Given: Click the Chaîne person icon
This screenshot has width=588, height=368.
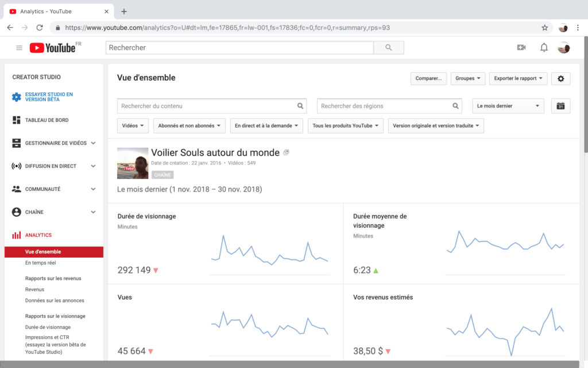Looking at the screenshot, I should point(17,212).
